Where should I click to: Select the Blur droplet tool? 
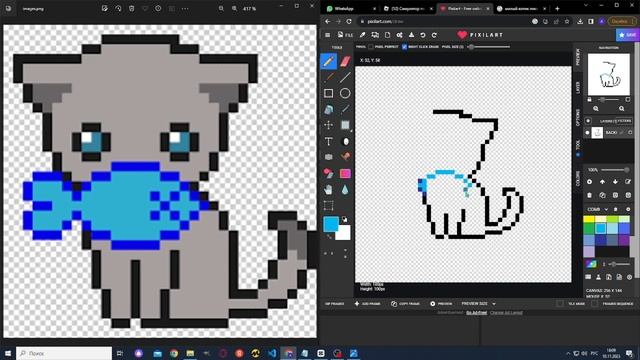point(345,189)
